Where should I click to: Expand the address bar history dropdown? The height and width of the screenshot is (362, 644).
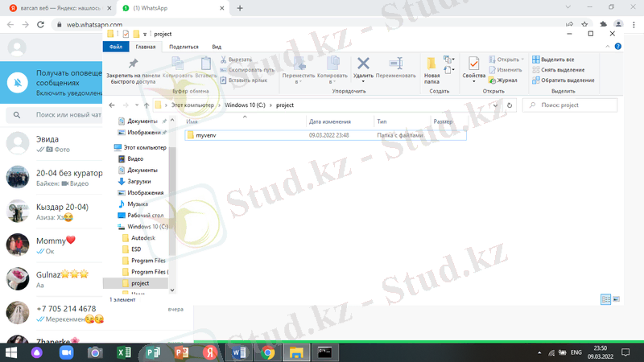click(495, 105)
